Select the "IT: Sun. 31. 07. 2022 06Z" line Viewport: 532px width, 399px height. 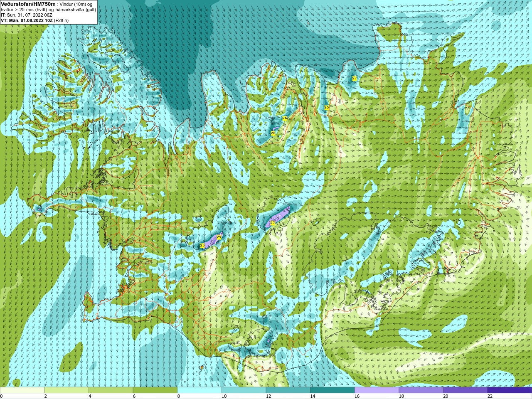27,15
